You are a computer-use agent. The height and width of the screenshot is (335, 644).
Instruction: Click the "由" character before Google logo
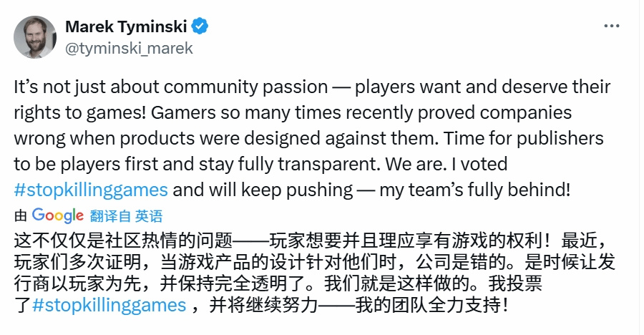tap(21, 215)
